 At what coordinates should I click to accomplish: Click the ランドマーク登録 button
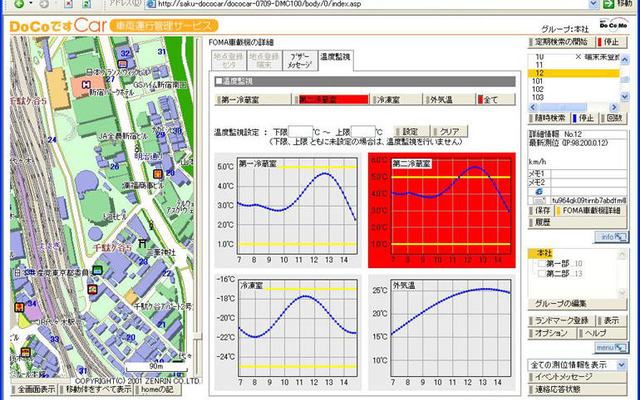(x=562, y=320)
